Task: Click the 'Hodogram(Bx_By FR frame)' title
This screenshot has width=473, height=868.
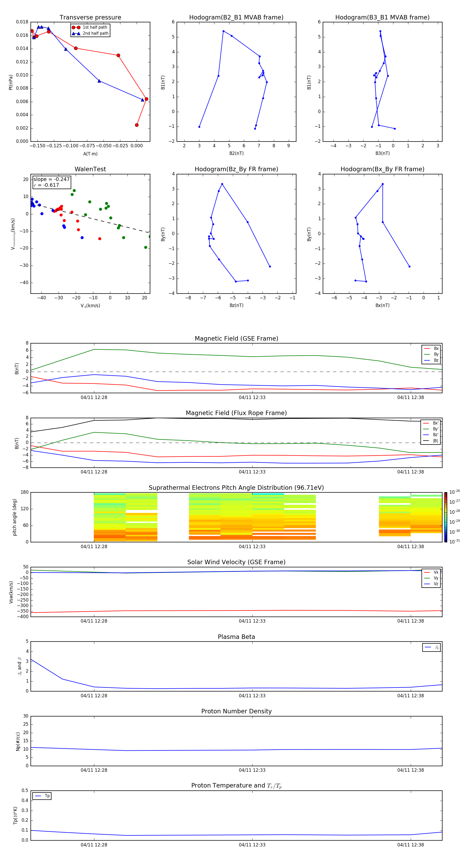Action: [382, 169]
